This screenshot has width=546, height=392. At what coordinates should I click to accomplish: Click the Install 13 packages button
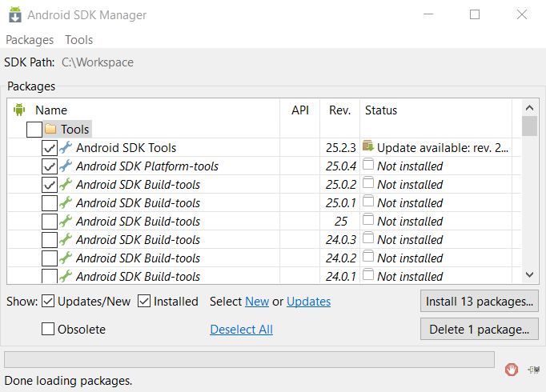click(479, 302)
